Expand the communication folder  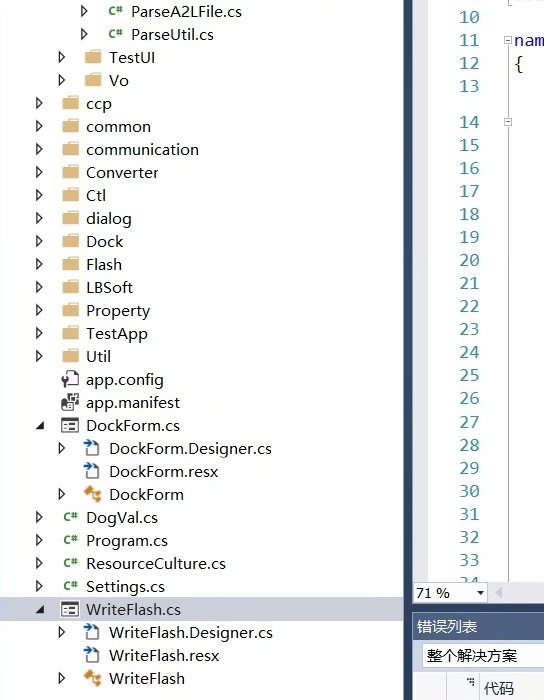(39, 149)
